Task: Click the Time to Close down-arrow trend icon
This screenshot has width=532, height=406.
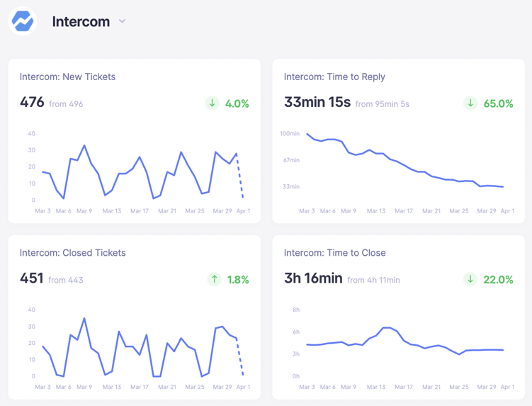Action: pos(470,279)
